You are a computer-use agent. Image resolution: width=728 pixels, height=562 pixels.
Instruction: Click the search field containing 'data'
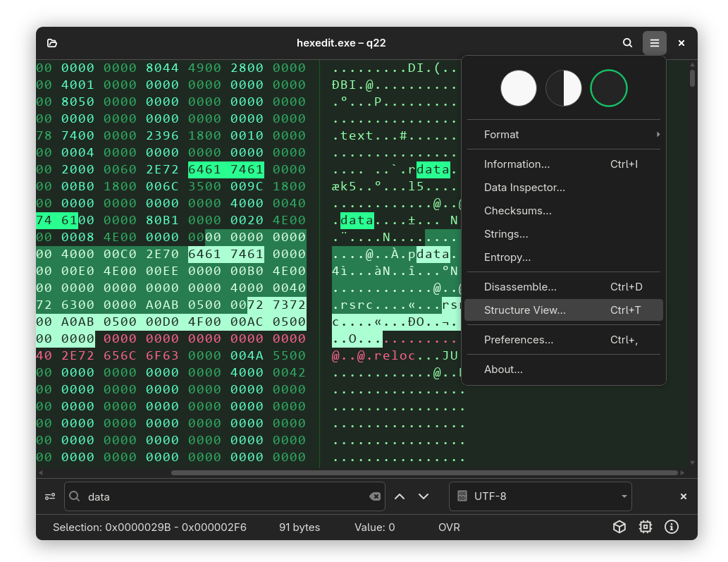(x=225, y=496)
